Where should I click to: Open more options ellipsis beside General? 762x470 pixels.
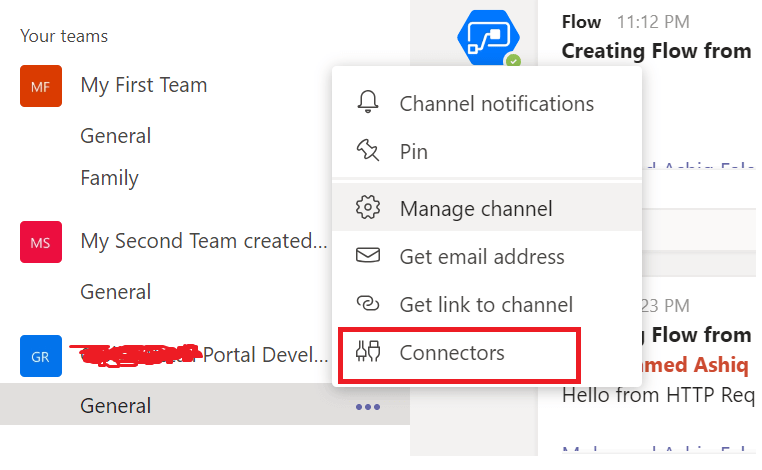coord(366,407)
